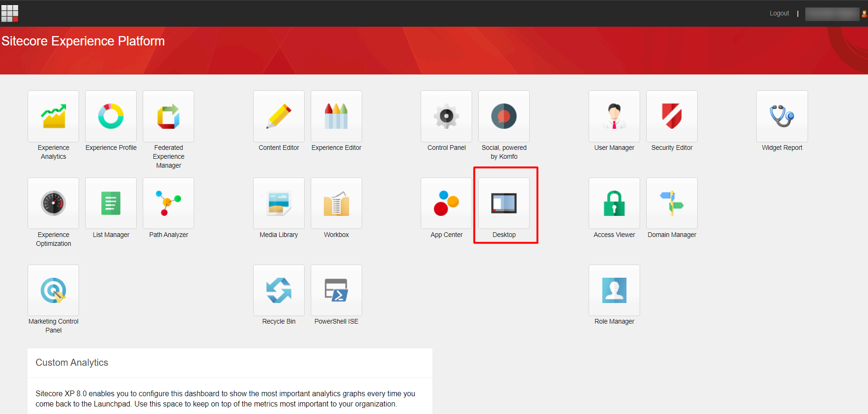Image resolution: width=868 pixels, height=414 pixels.
Task: Open the Media Library
Action: [279, 203]
